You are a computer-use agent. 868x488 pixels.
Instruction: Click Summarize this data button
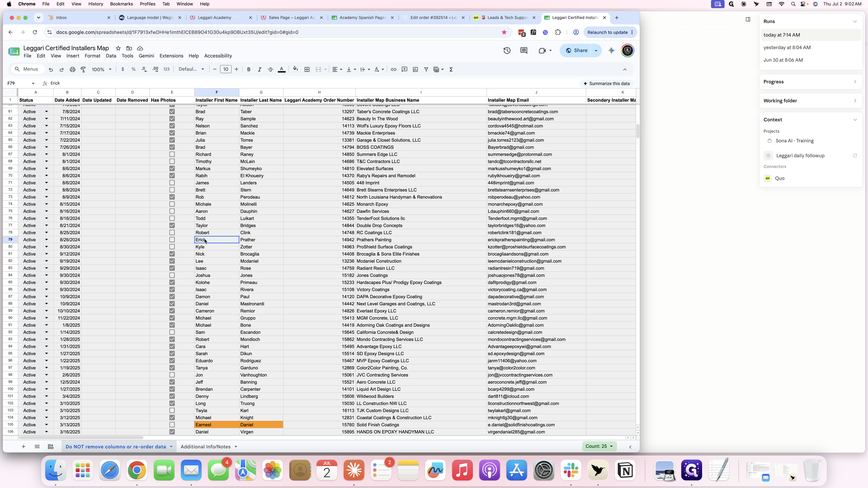tap(607, 84)
